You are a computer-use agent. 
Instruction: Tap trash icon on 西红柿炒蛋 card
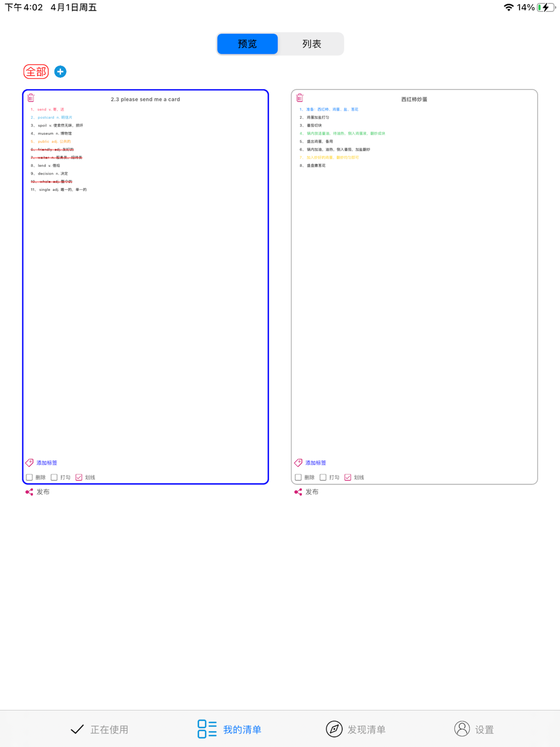click(300, 98)
